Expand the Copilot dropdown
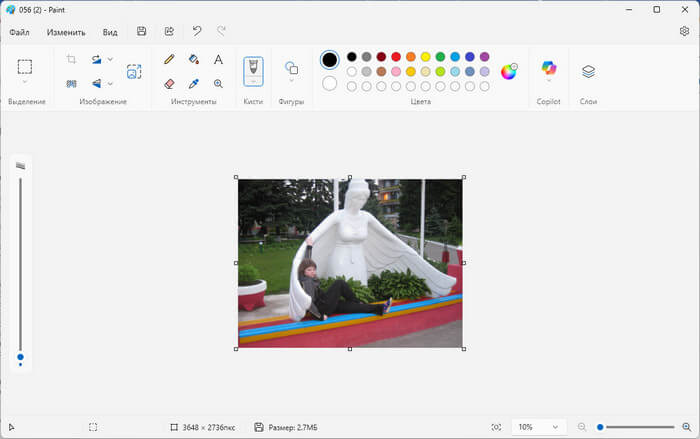Screen dimensions: 700x439 [548, 82]
